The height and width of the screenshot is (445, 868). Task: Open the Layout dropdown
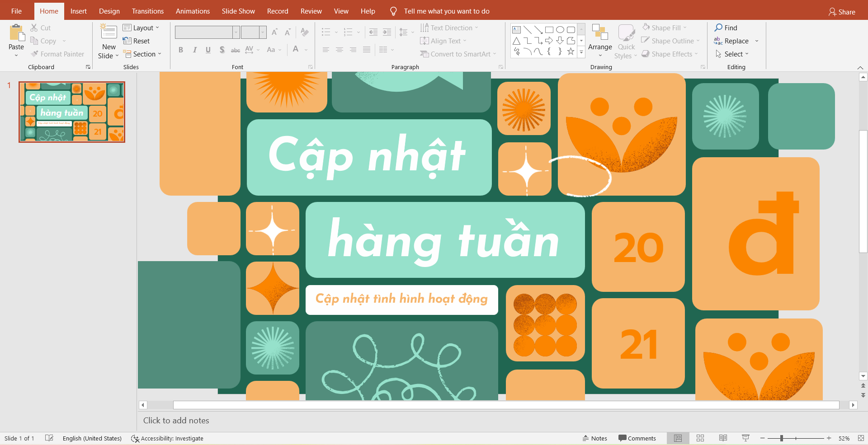pyautogui.click(x=141, y=28)
